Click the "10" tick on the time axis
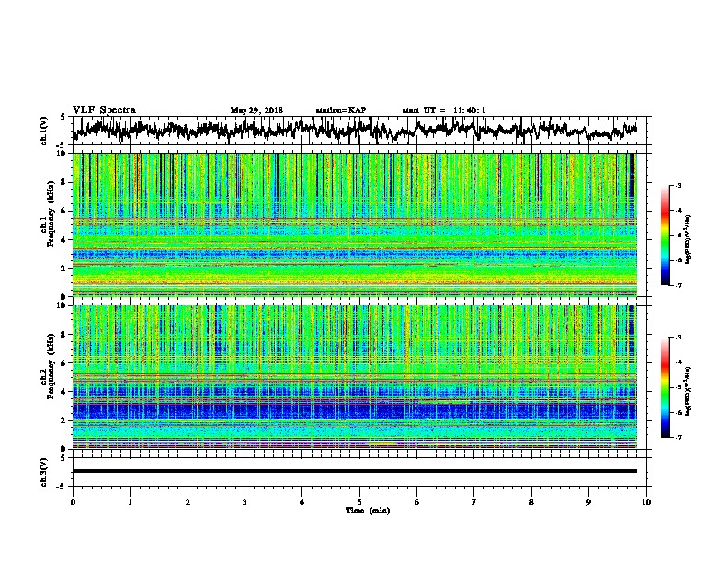The width and height of the screenshot is (728, 563). click(646, 502)
